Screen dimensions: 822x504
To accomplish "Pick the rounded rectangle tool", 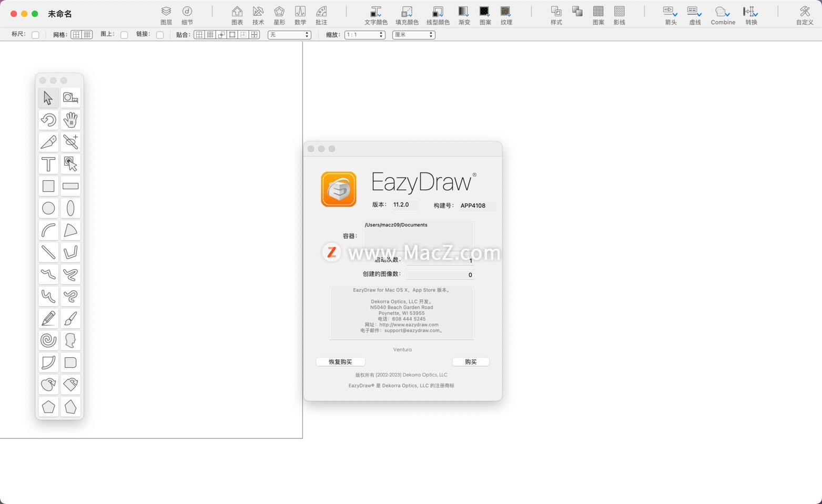I will coord(70,363).
